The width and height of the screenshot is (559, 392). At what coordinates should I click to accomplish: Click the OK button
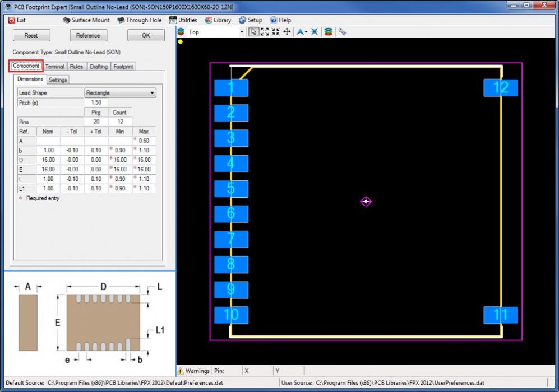[x=146, y=35]
